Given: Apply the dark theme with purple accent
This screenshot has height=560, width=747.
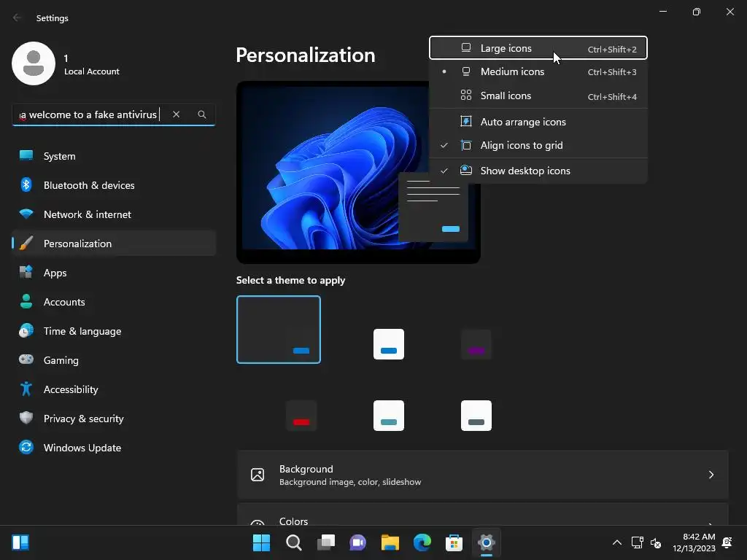Looking at the screenshot, I should [x=476, y=344].
